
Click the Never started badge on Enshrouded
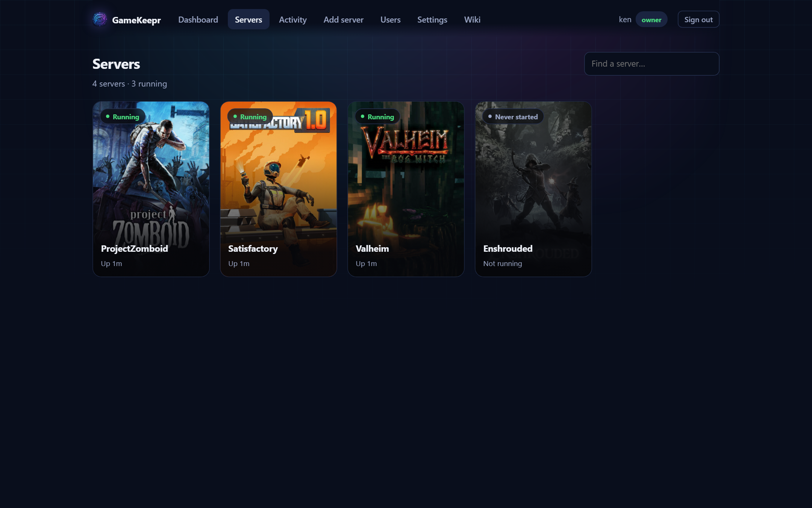513,117
